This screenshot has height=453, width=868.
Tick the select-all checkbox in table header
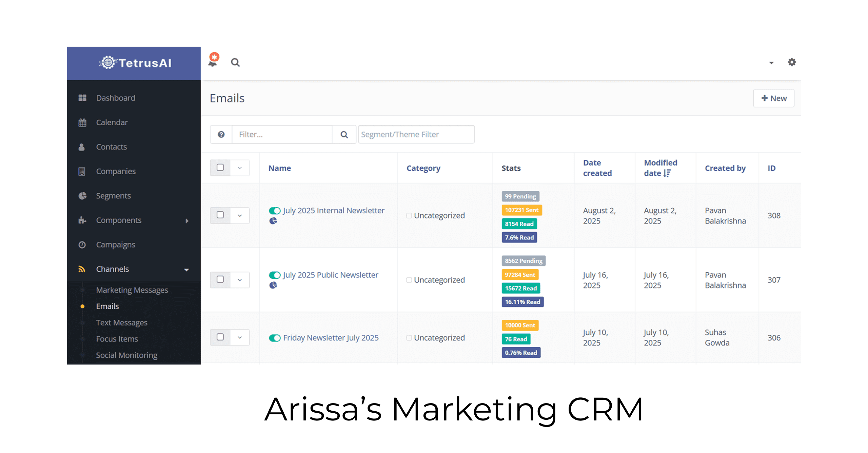pos(220,168)
